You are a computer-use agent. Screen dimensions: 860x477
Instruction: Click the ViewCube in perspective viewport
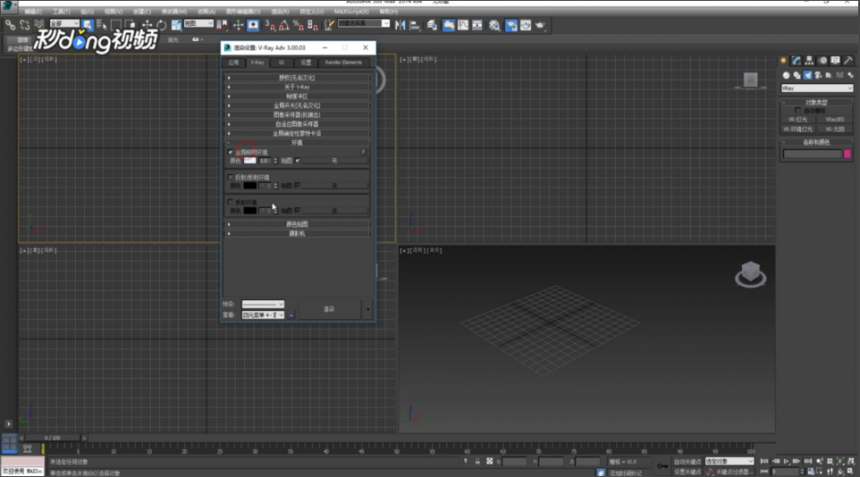(750, 273)
